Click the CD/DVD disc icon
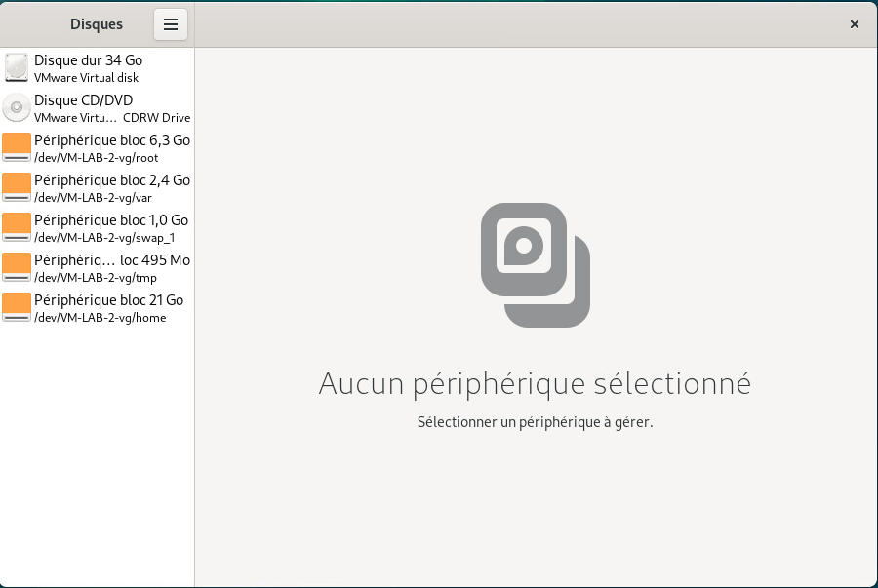878x588 pixels. pyautogui.click(x=17, y=107)
